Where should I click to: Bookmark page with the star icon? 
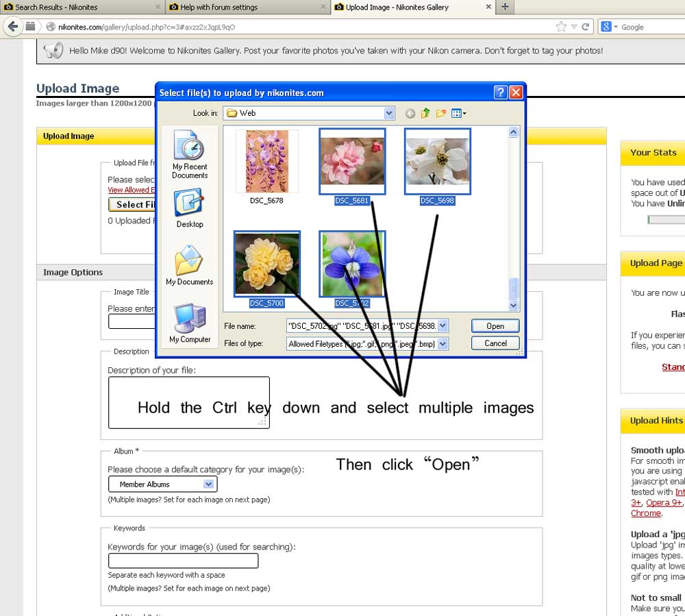[561, 27]
